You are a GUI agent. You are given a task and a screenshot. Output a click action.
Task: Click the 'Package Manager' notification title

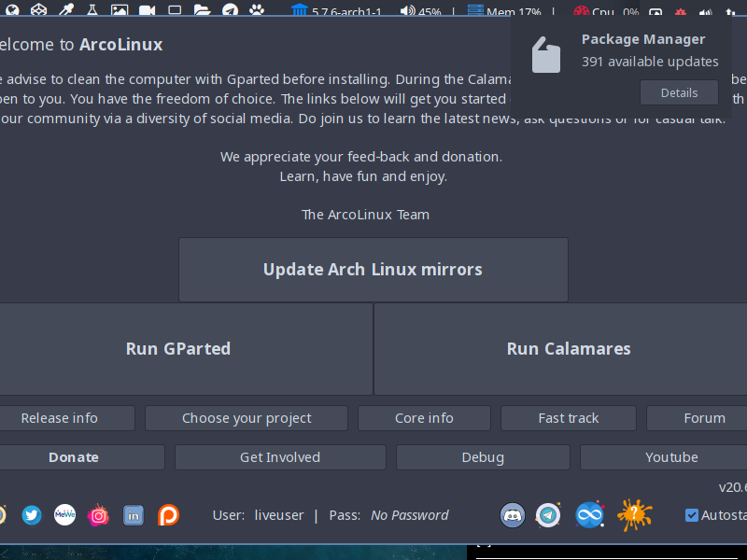(643, 39)
